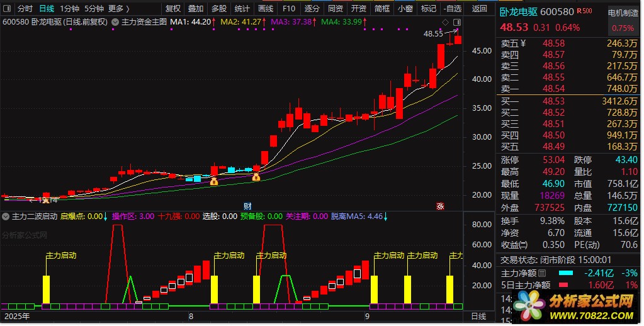644x326 pixels.
Task: Open the list icon next to 主力净额
Action: coord(542,273)
